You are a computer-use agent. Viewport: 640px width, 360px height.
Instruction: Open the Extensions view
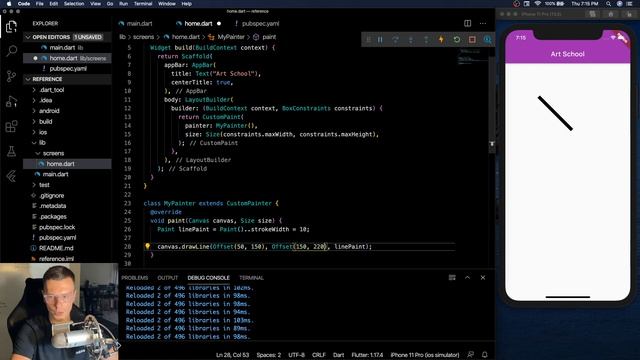coord(11,126)
